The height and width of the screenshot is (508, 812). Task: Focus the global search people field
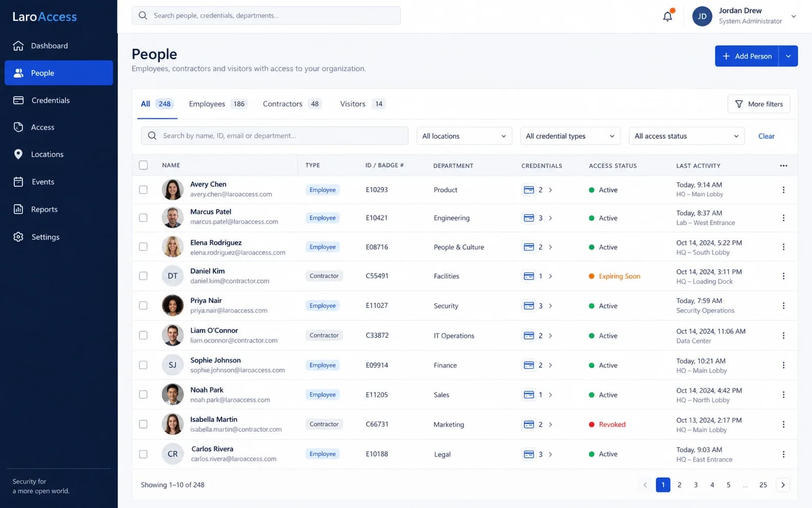click(266, 15)
